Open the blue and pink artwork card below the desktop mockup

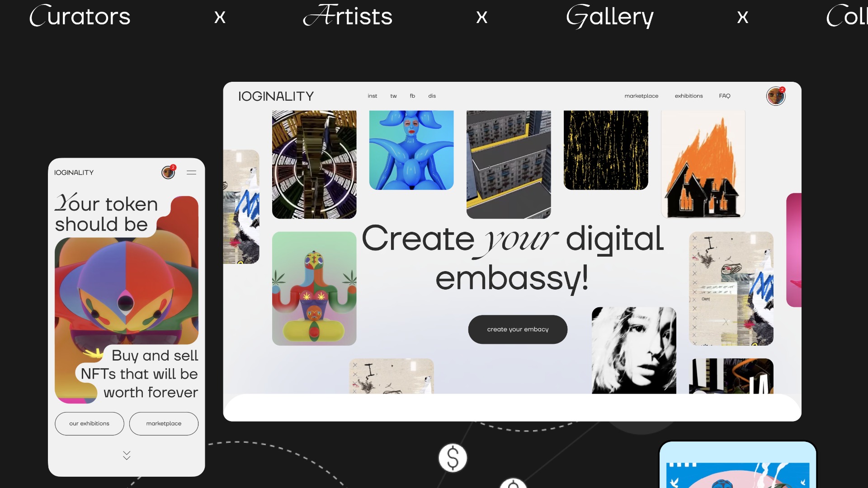[x=738, y=465]
